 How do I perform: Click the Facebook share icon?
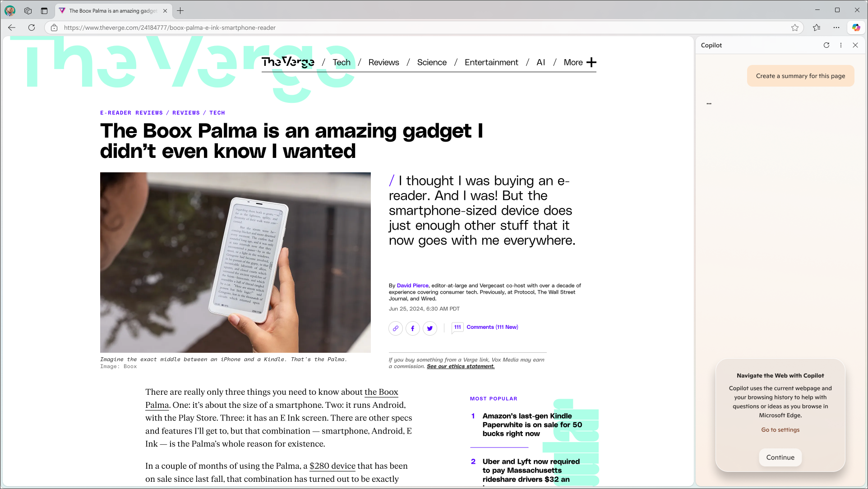coord(412,328)
